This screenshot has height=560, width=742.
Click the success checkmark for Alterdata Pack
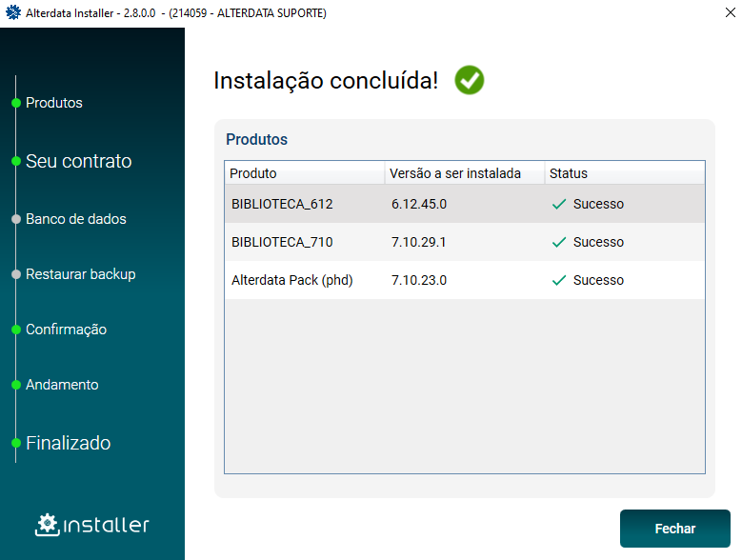click(x=559, y=280)
